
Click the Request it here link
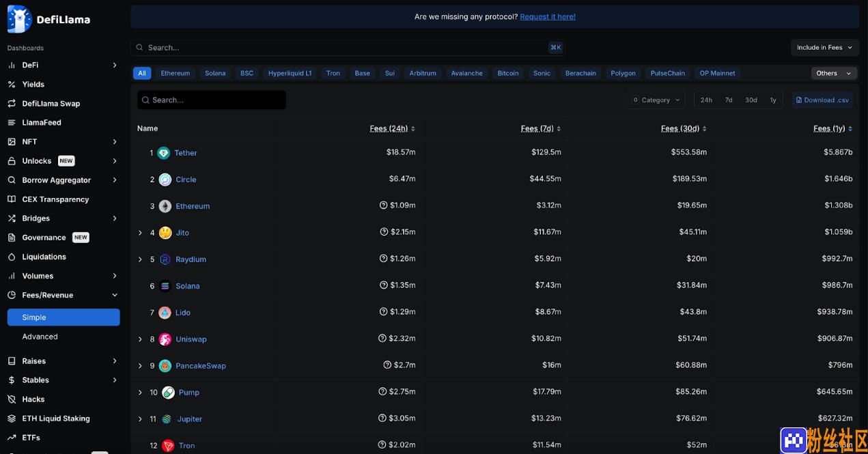pyautogui.click(x=548, y=16)
